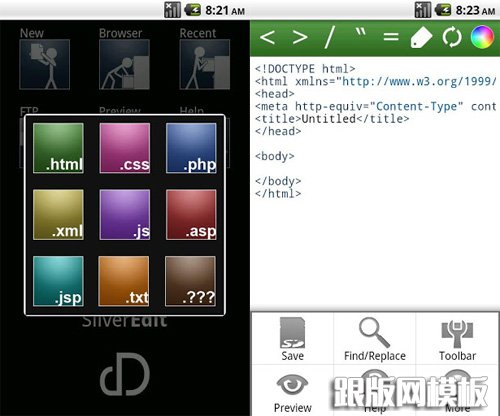
Task: Pick the .php file type tile
Action: 191,148
